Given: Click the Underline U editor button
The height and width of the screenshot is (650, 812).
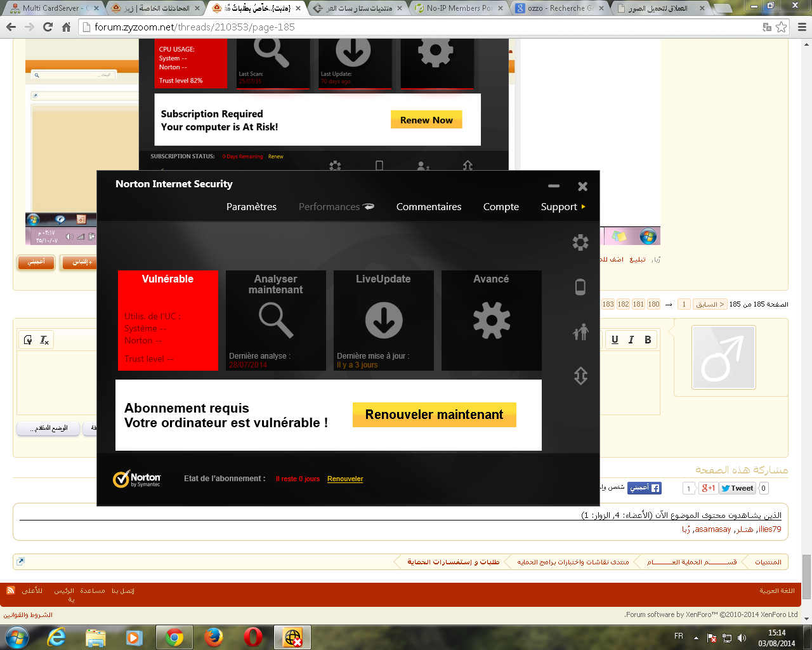Looking at the screenshot, I should [x=615, y=340].
